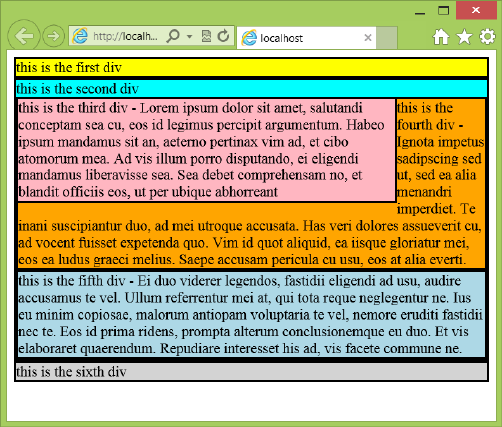The height and width of the screenshot is (427, 502).
Task: Close the localhost tab
Action: (368, 38)
